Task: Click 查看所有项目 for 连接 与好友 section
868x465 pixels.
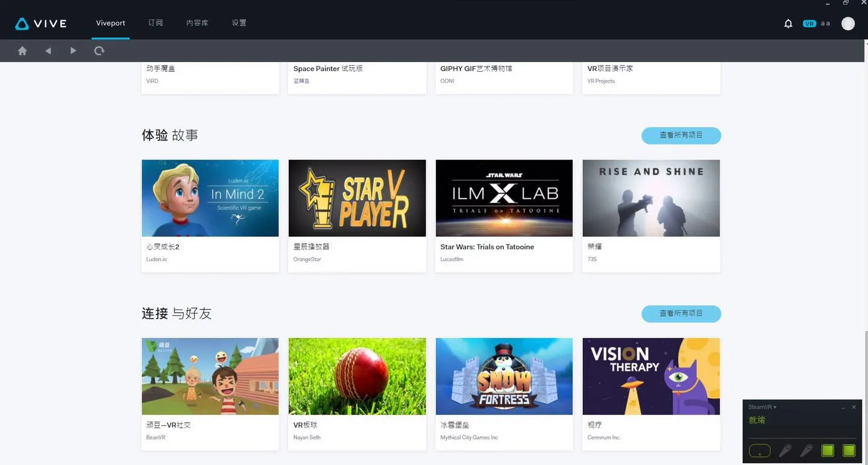Action: (681, 314)
